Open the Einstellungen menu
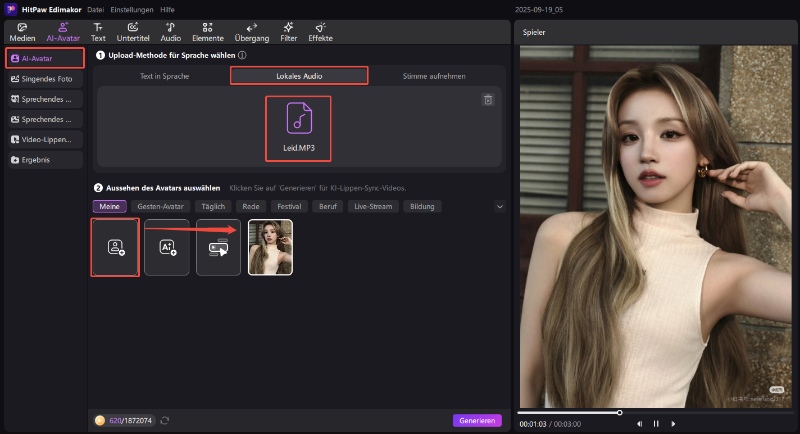The width and height of the screenshot is (800, 434). [x=132, y=10]
